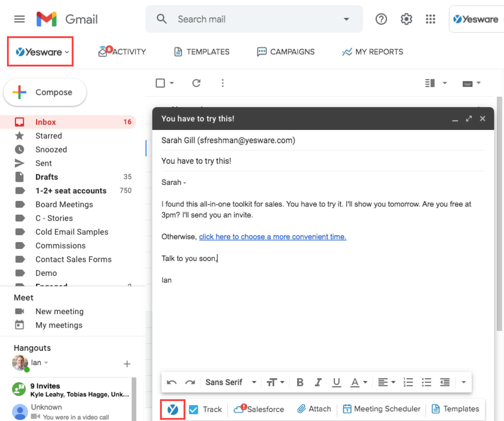The width and height of the screenshot is (504, 421).
Task: Open My meetings
Action: click(x=59, y=325)
